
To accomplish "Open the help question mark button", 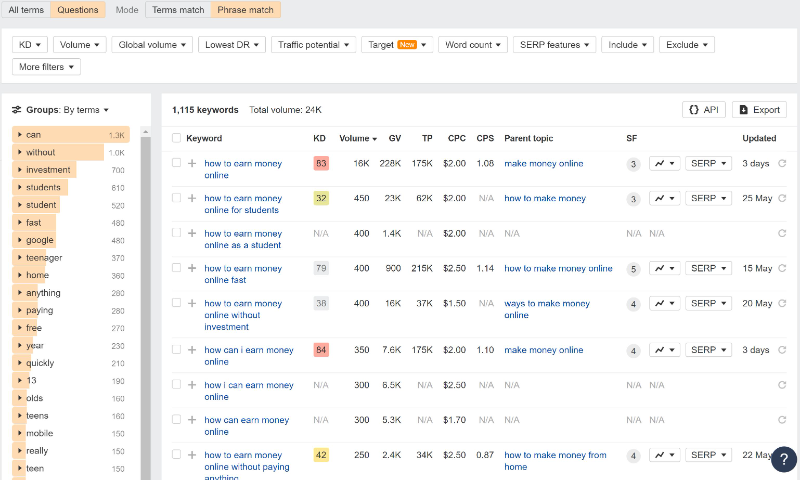I will tap(784, 459).
